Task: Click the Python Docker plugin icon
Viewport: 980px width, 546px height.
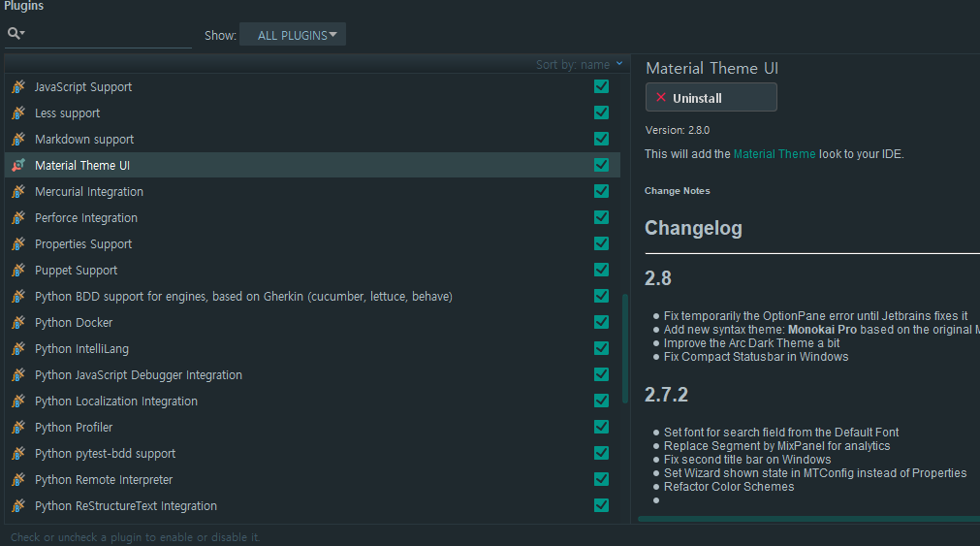Action: (x=18, y=322)
